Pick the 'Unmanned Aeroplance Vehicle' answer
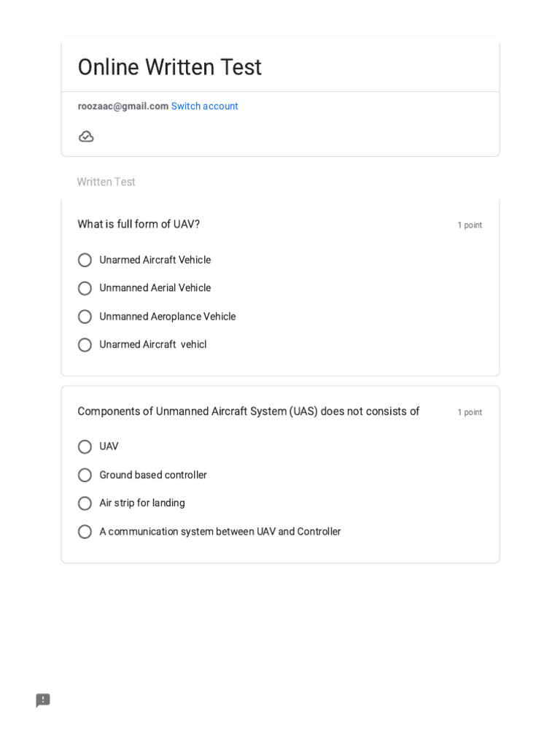This screenshot has width=560, height=747. tap(85, 317)
